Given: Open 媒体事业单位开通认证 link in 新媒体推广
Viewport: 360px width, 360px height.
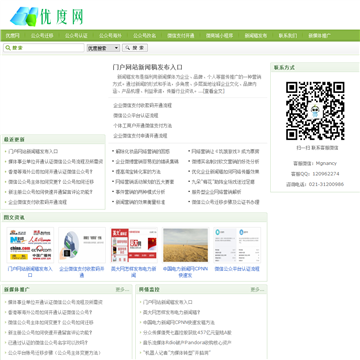Looking at the screenshot, I should pos(55,302).
